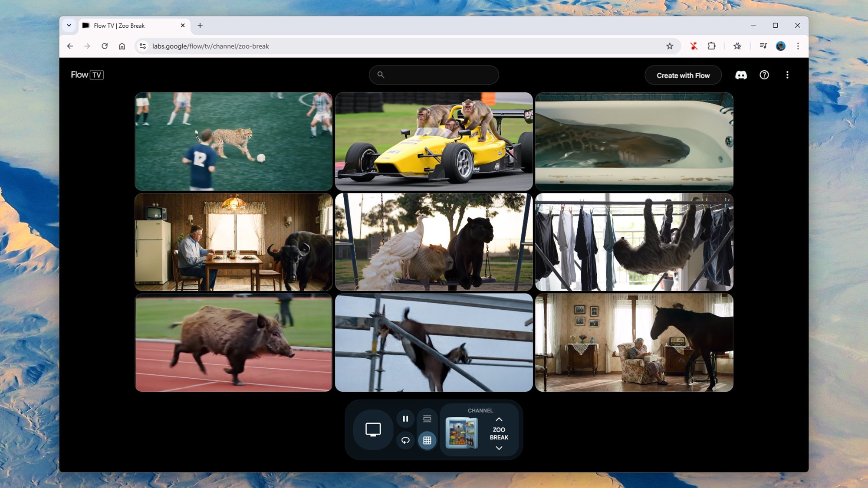This screenshot has width=868, height=488.
Task: Open the Zoo Break channel thumbnail
Action: (x=462, y=432)
